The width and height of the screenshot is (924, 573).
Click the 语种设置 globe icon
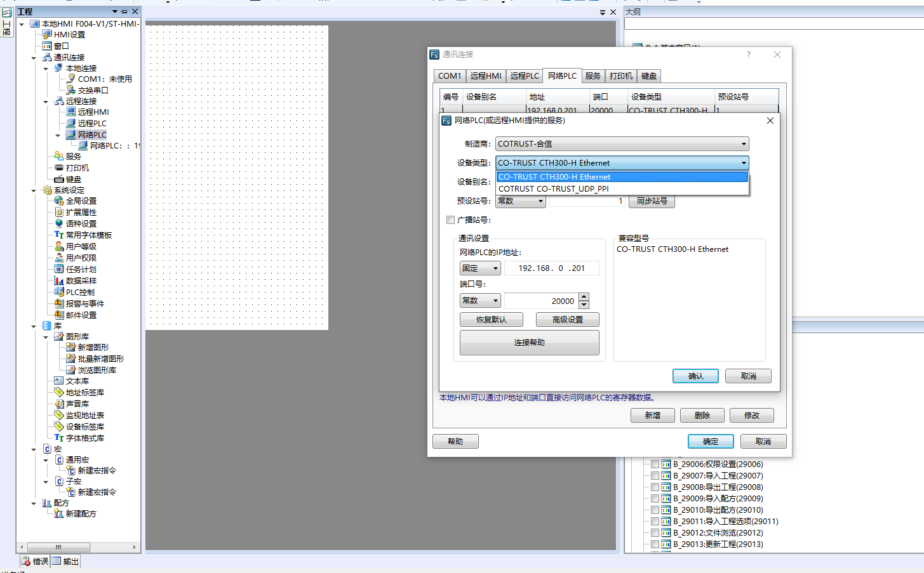click(x=59, y=223)
